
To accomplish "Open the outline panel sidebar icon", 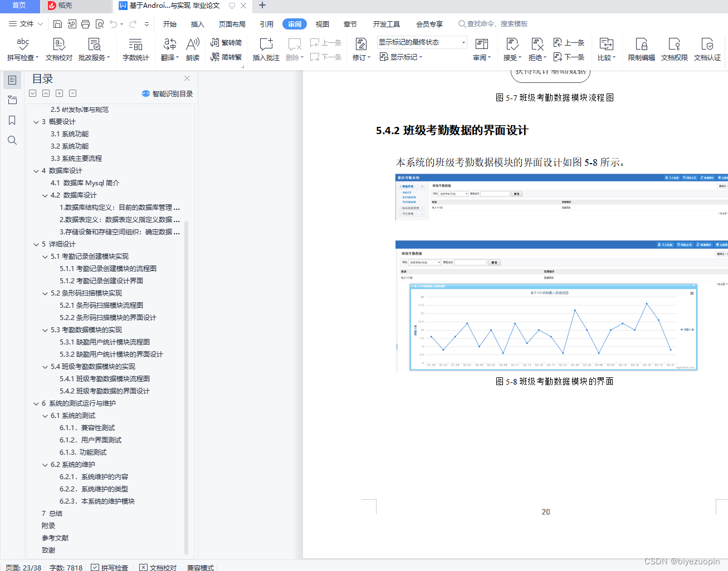I will pos(12,80).
